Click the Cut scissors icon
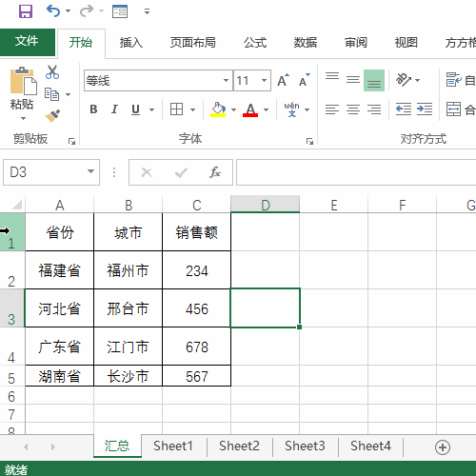Viewport: 476px width, 476px height. [x=52, y=72]
